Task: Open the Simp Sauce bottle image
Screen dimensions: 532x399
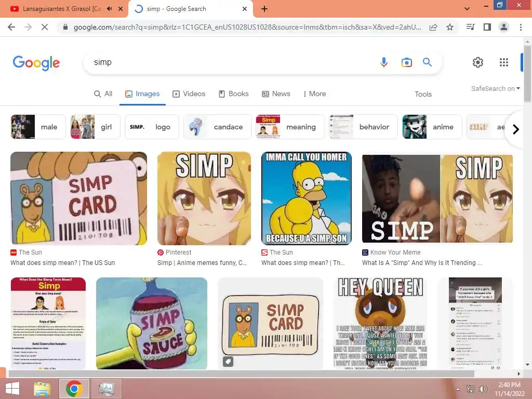Action: (x=152, y=323)
